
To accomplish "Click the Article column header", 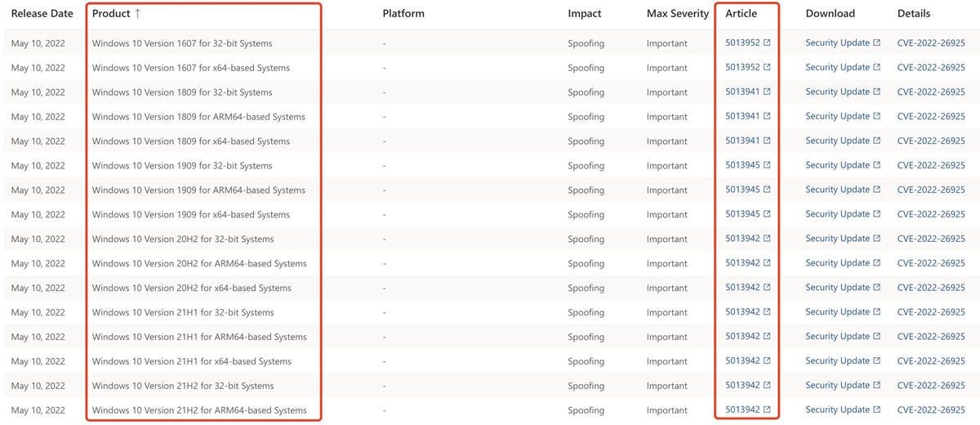I will click(x=742, y=14).
